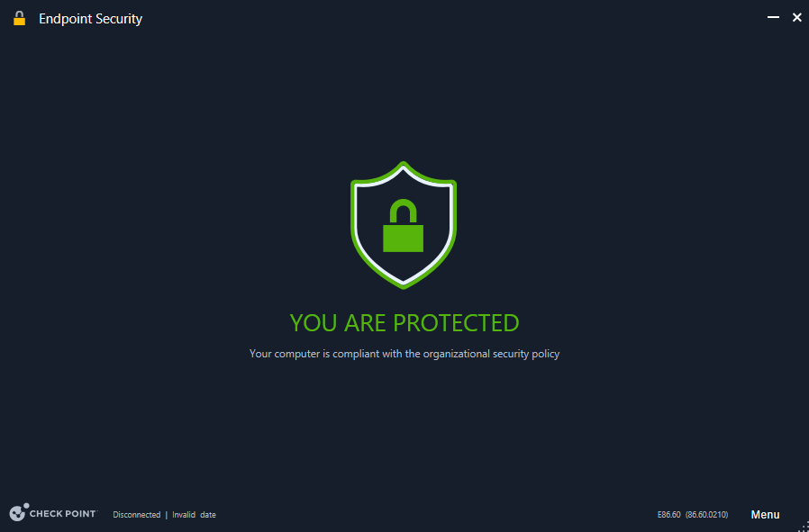Close the Endpoint Security window
Image resolution: width=809 pixels, height=532 pixels.
[x=796, y=17]
